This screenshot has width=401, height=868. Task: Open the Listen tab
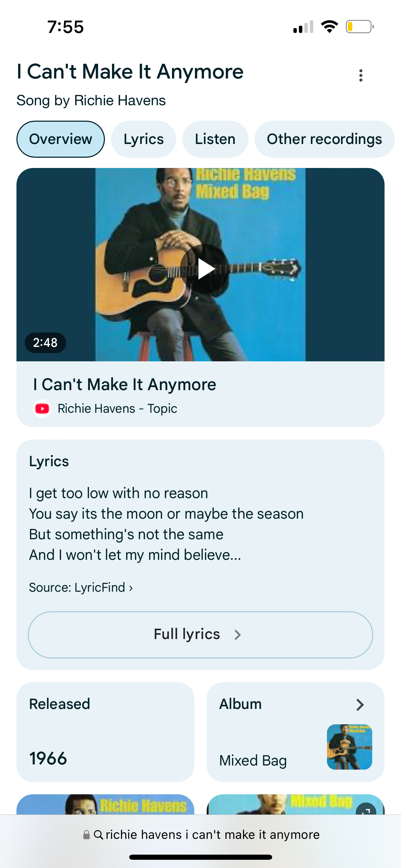215,139
